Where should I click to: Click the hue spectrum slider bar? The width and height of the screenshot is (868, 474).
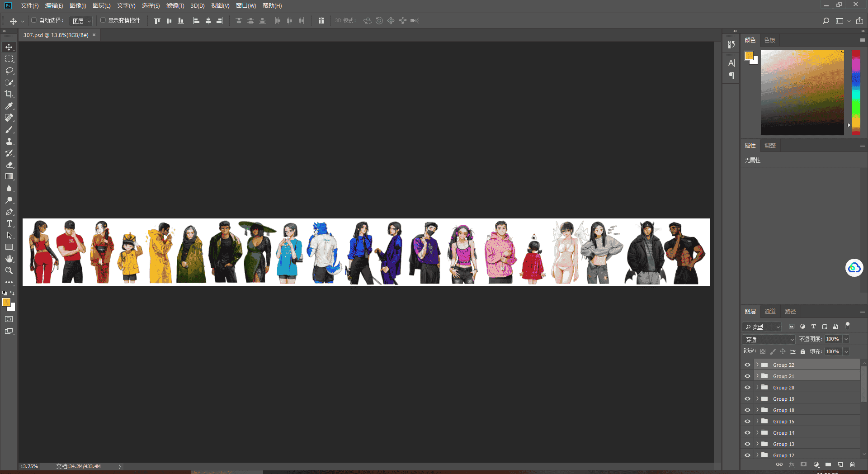(856, 92)
